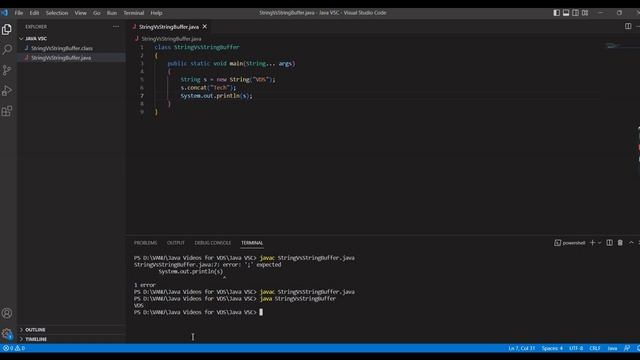Open the Explorer view in activity bar
Image resolution: width=640 pixels, height=360 pixels.
tap(7, 29)
